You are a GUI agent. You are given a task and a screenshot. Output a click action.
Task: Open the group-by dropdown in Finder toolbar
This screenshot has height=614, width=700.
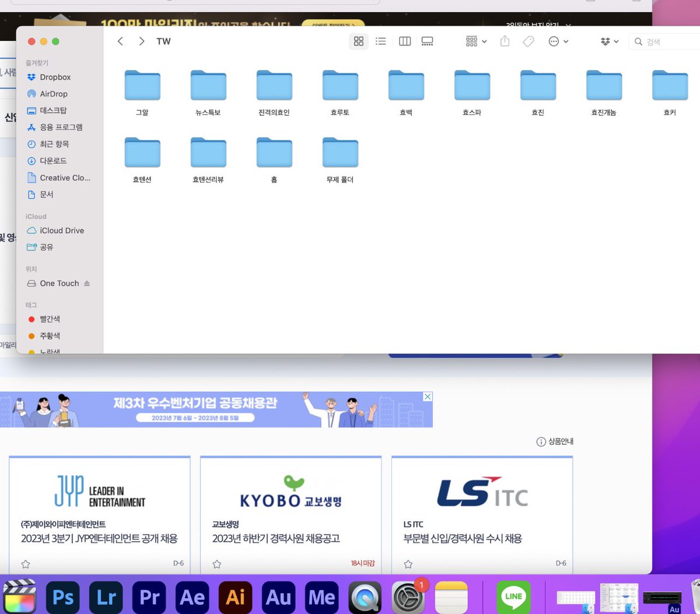[476, 41]
